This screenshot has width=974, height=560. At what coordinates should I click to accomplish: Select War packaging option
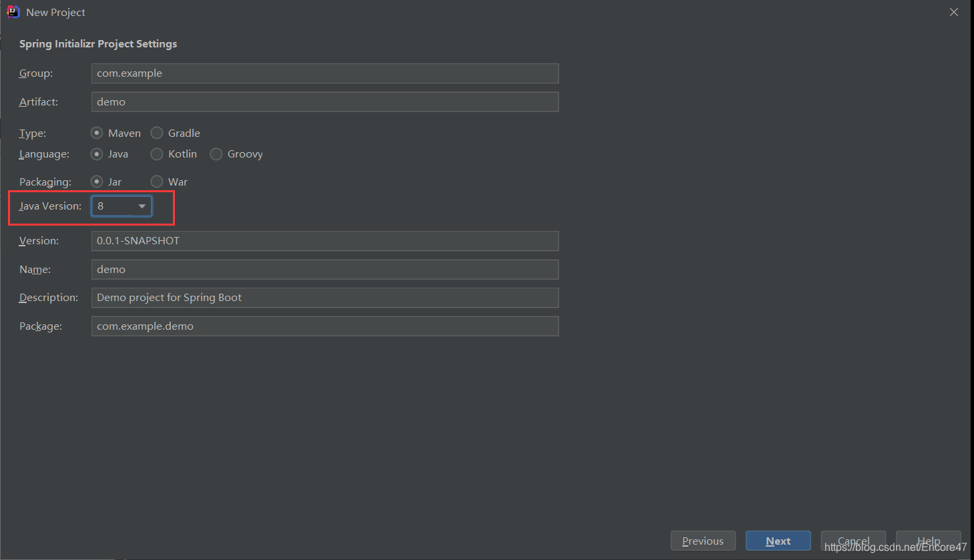click(x=169, y=182)
